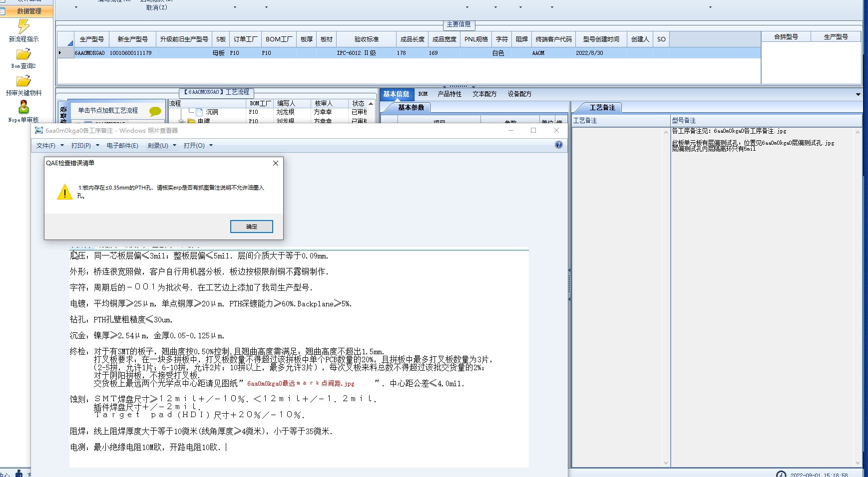Click the 各工序备注见 remark text line

coord(729,131)
